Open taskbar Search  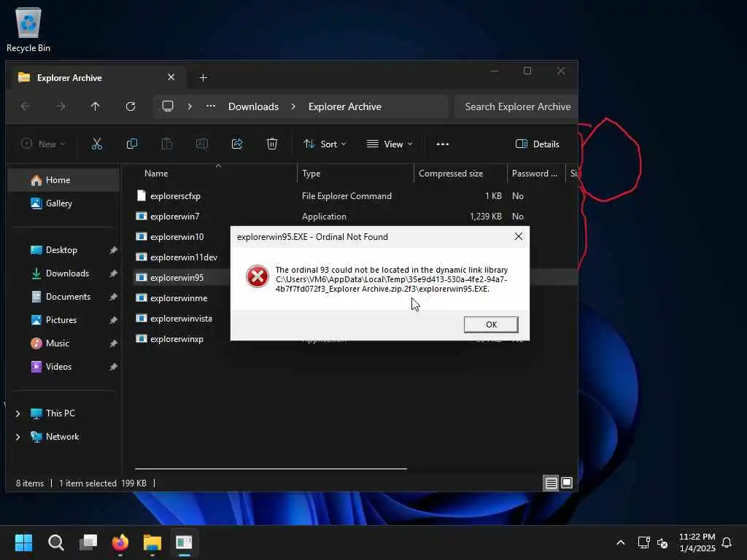(55, 542)
